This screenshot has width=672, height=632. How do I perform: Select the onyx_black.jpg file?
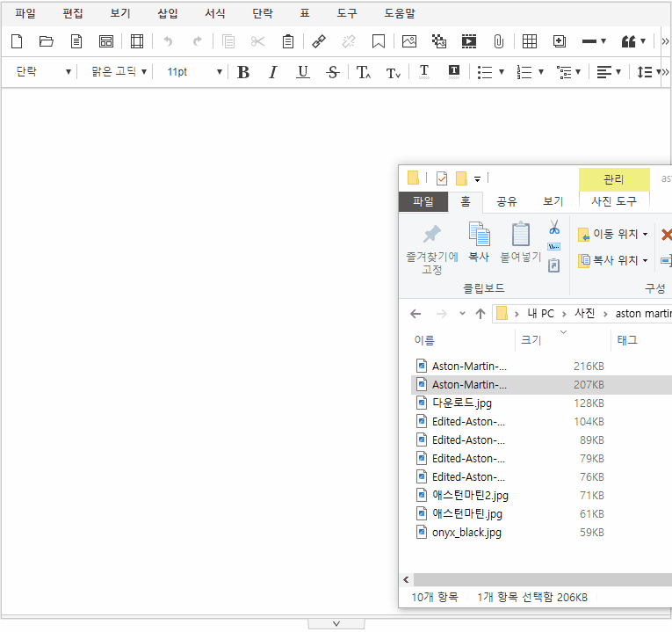[x=466, y=532]
